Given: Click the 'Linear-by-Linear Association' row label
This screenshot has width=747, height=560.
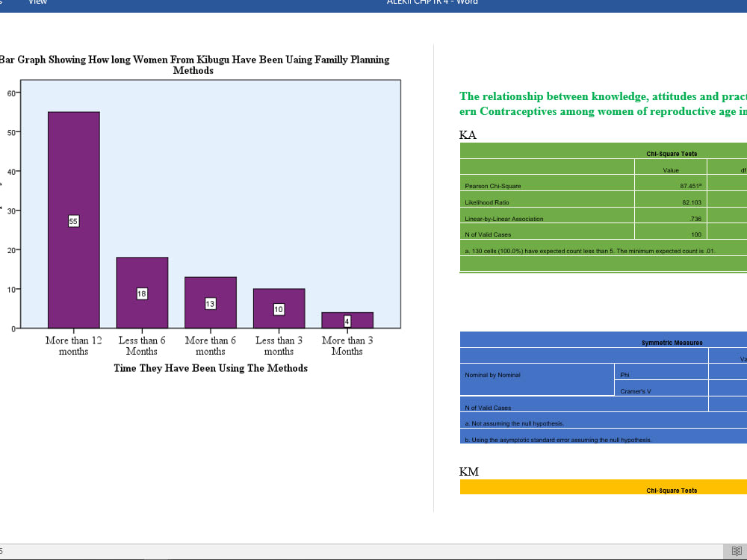Looking at the screenshot, I should point(504,219).
